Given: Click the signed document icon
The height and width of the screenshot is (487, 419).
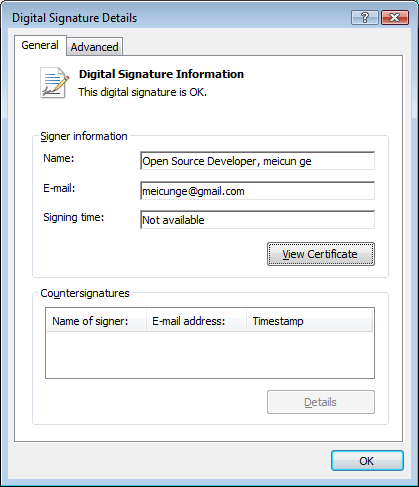Looking at the screenshot, I should pyautogui.click(x=55, y=83).
